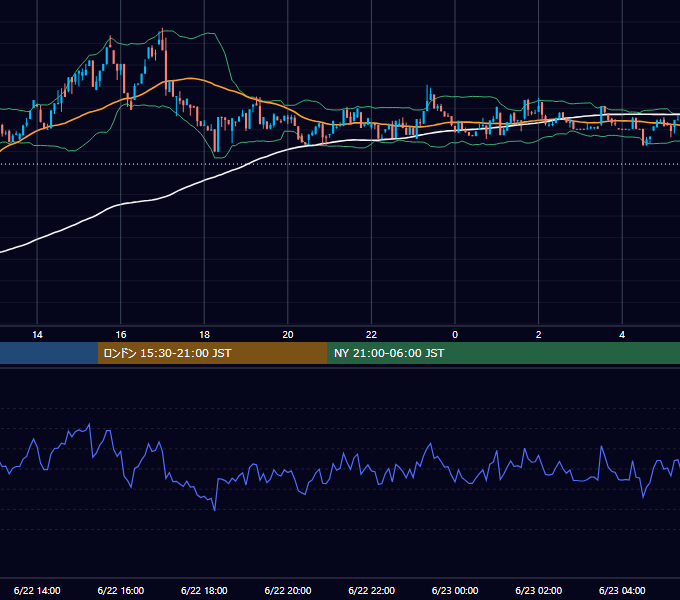Select the 4 hour axis label
This screenshot has height=600, width=680.
(622, 335)
